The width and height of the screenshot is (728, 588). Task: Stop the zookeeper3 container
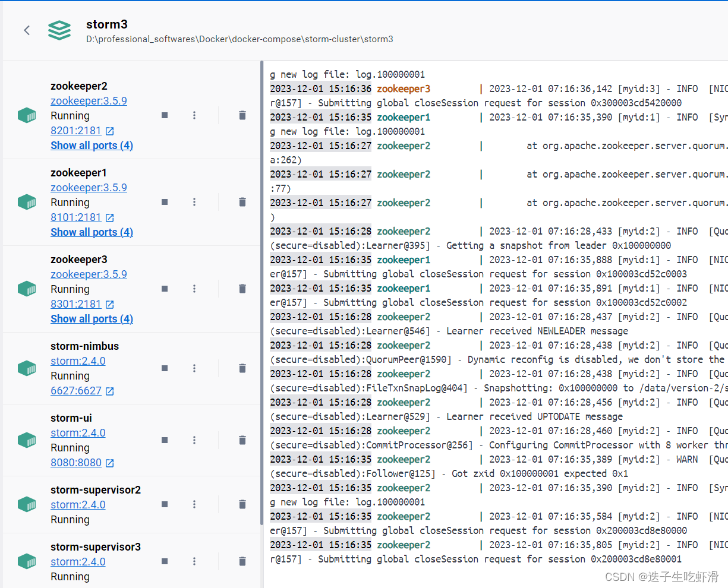tap(164, 289)
